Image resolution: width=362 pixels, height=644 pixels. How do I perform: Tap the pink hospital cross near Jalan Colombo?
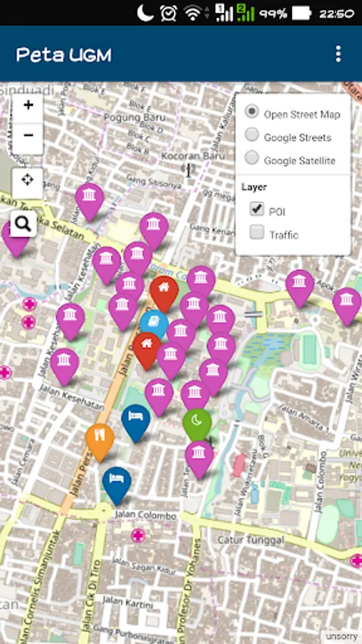coord(138,535)
